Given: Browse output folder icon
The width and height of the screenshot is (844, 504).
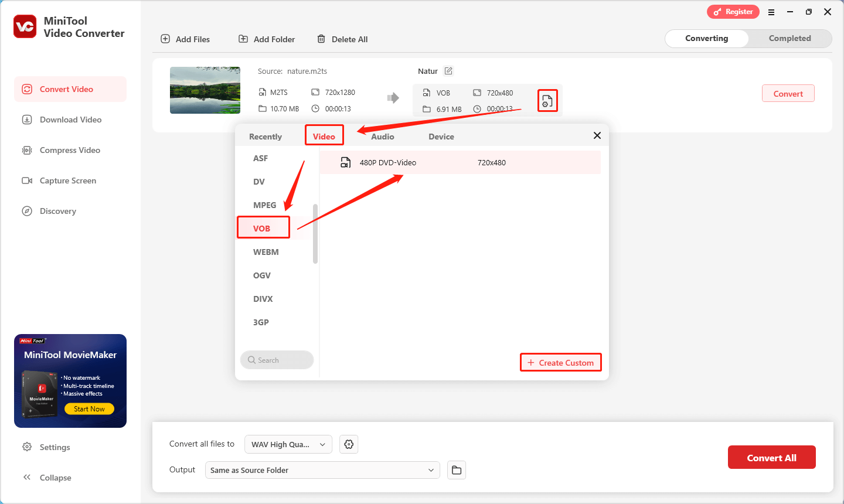Looking at the screenshot, I should point(457,470).
